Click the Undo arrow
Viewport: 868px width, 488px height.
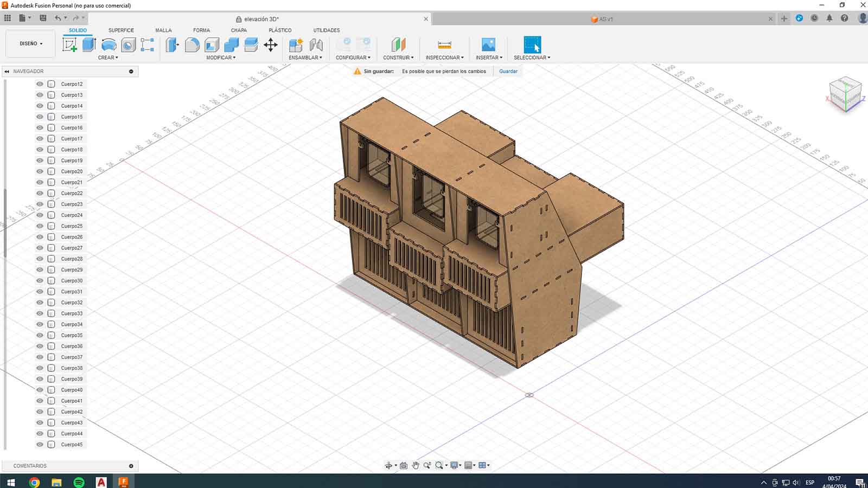[58, 18]
